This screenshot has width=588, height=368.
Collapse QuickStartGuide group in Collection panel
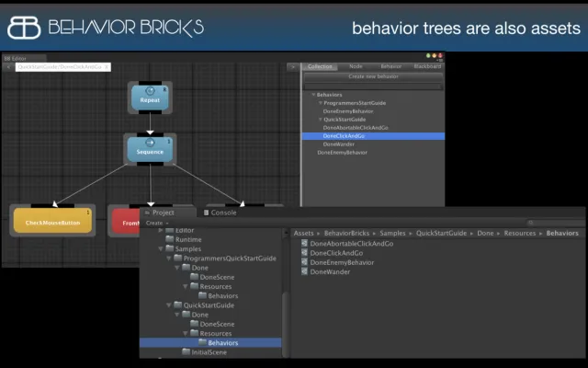click(x=321, y=120)
